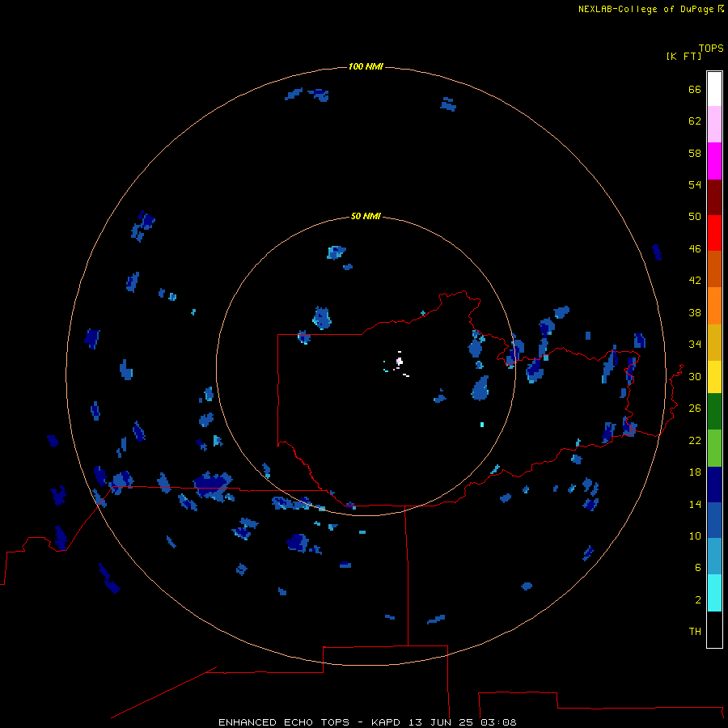Image resolution: width=728 pixels, height=728 pixels.
Task: Select the dark red 54 kft legend swatch
Action: tap(714, 197)
